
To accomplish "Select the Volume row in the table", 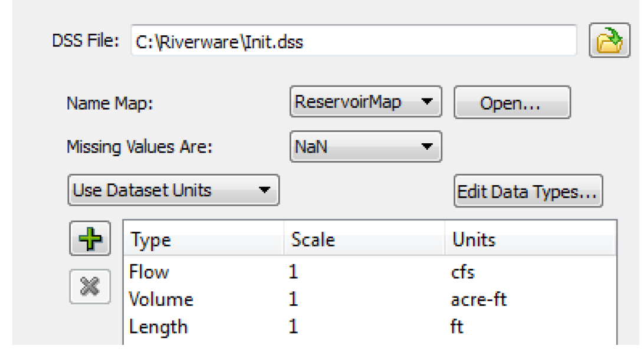I will tap(370, 299).
